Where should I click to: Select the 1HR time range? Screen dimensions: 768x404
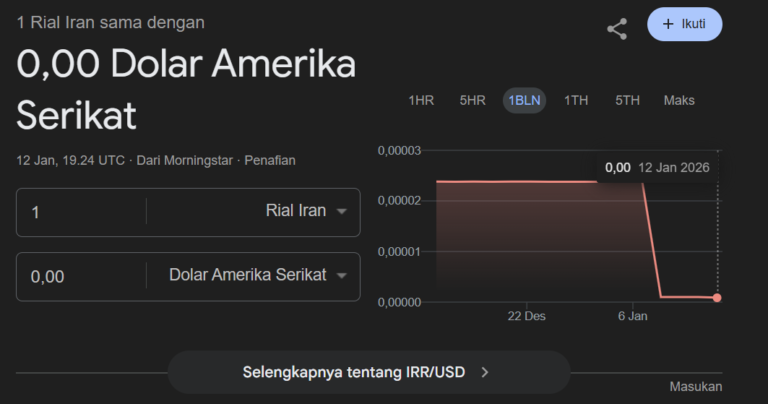(421, 100)
